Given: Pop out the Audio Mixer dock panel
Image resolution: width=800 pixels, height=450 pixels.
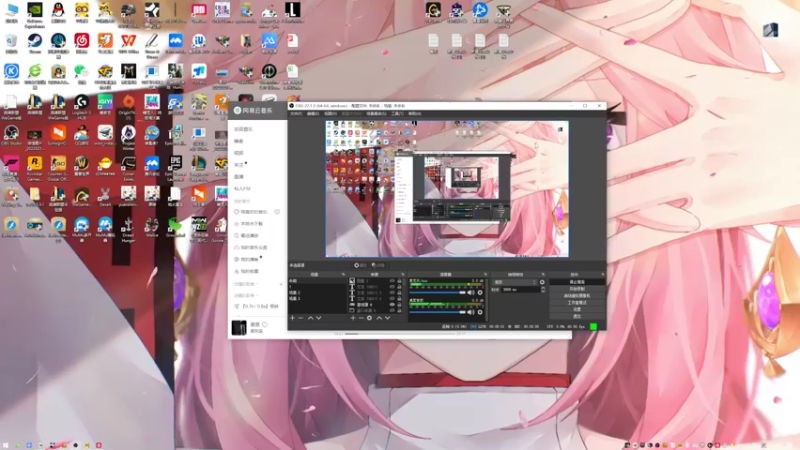Looking at the screenshot, I should 485,274.
